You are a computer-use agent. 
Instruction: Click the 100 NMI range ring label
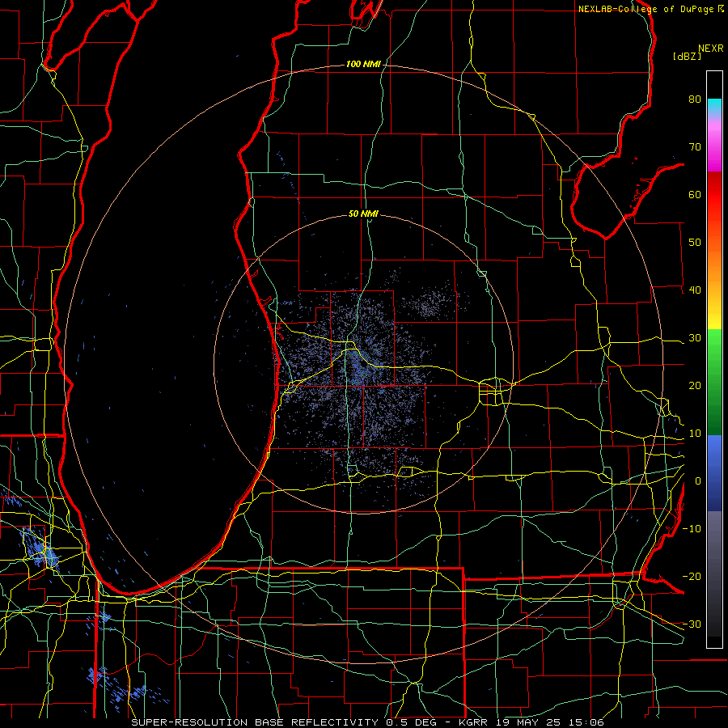(x=363, y=64)
